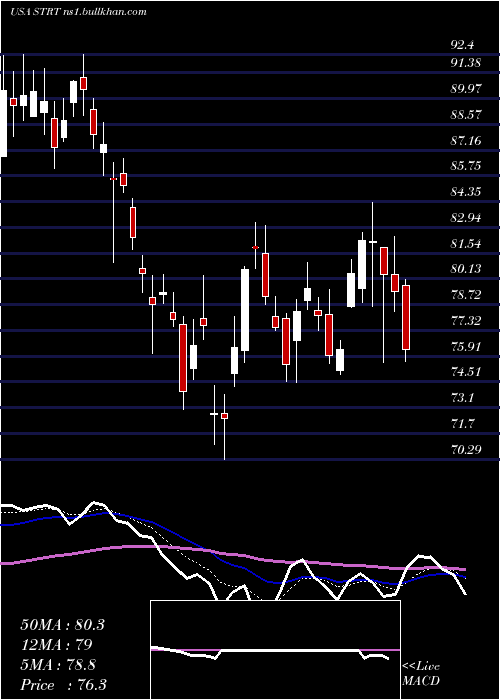The image size is (500, 700).
Task: Select the 77.32 price axis label
Action: (x=466, y=321)
